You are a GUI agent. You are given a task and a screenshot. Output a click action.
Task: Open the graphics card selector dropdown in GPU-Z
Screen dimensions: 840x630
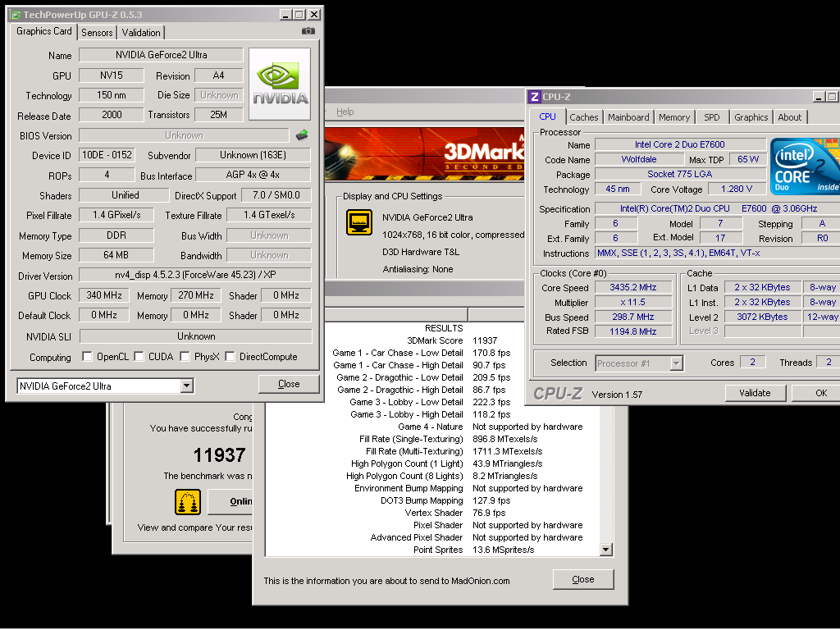coord(186,386)
